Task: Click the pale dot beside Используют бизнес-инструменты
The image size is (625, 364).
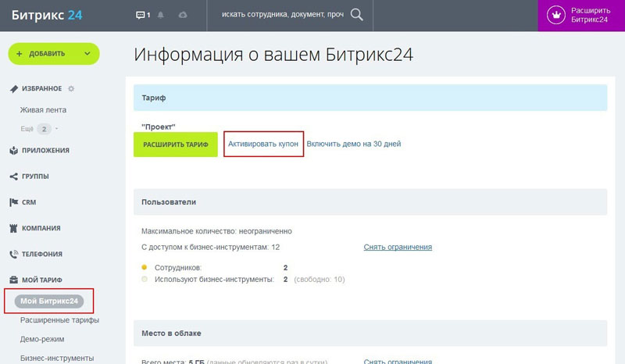Action: [145, 279]
